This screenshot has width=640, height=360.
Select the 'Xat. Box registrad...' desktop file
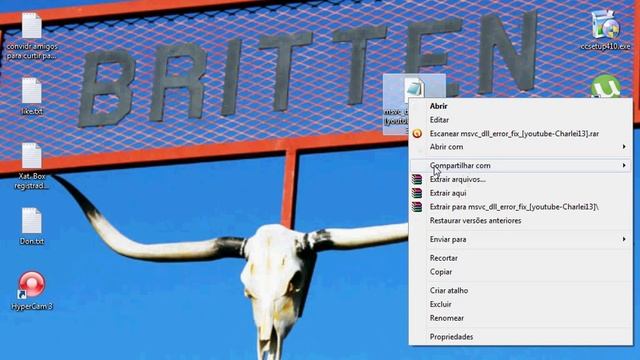(x=31, y=156)
